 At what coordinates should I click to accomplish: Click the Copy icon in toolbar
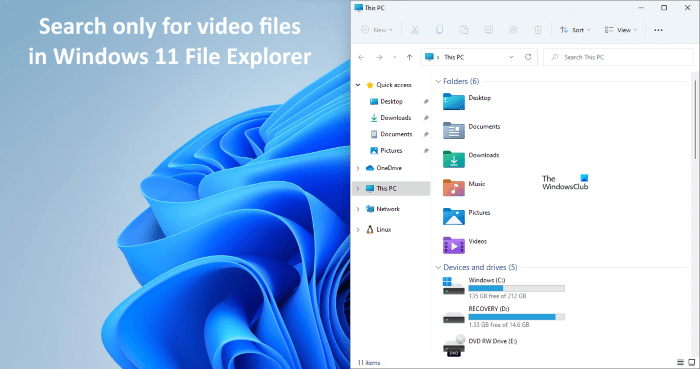[x=439, y=30]
